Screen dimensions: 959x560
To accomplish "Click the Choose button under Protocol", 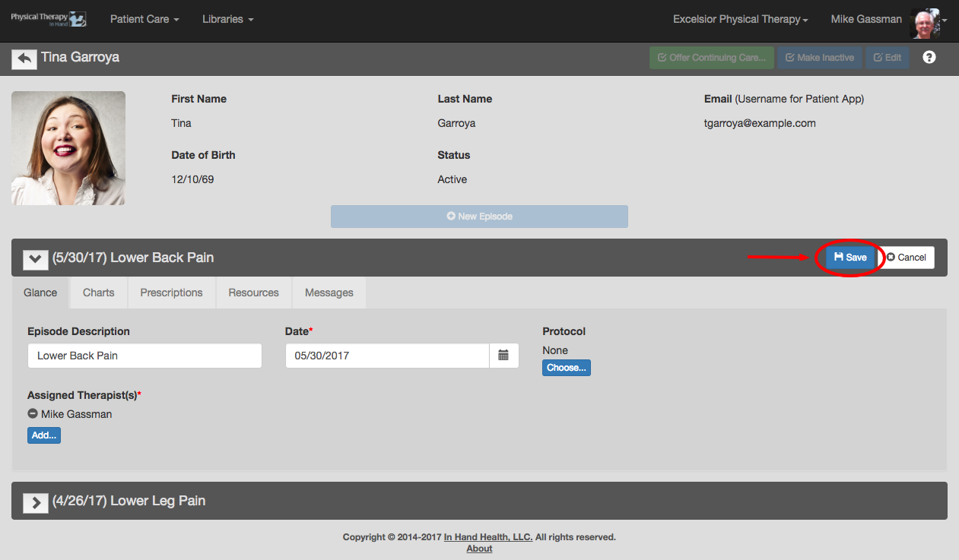I will (x=566, y=367).
